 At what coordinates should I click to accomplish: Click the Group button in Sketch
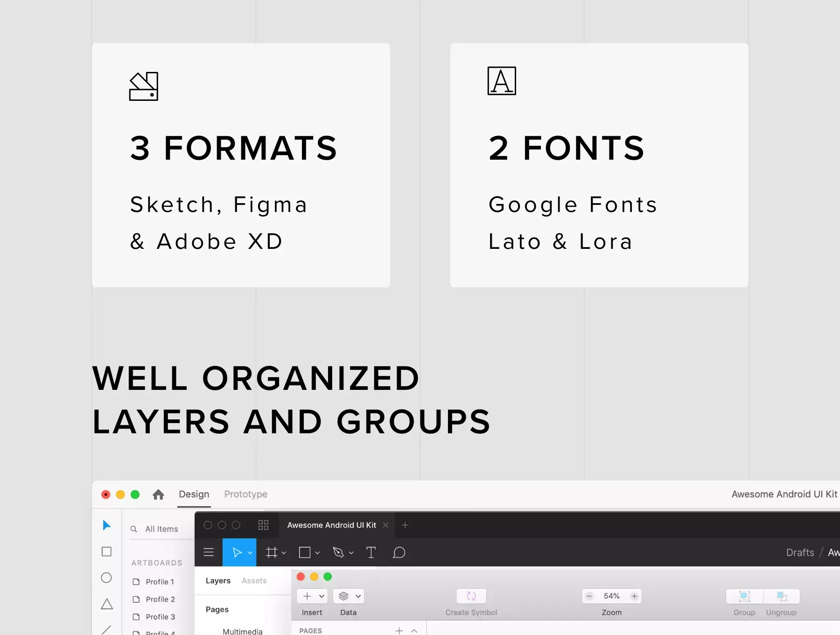[745, 597]
